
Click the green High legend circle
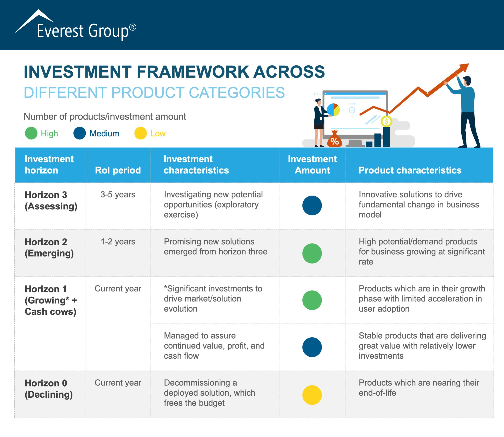pyautogui.click(x=31, y=133)
